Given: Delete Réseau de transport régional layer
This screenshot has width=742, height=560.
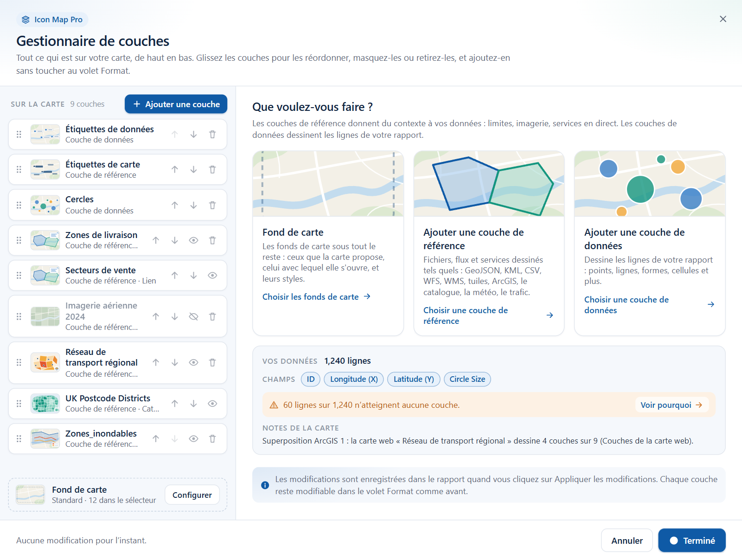Looking at the screenshot, I should click(x=212, y=363).
